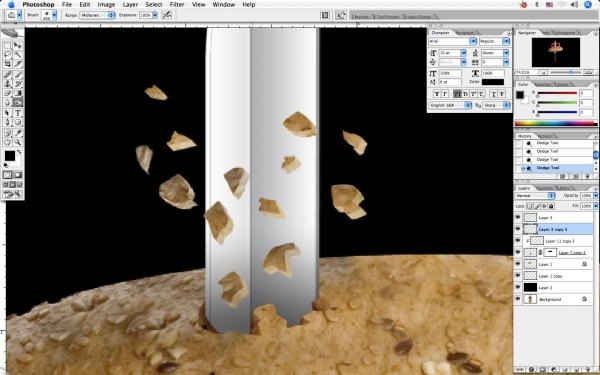This screenshot has height=375, width=600.
Task: Switch to the Channels tab
Action: 544,188
